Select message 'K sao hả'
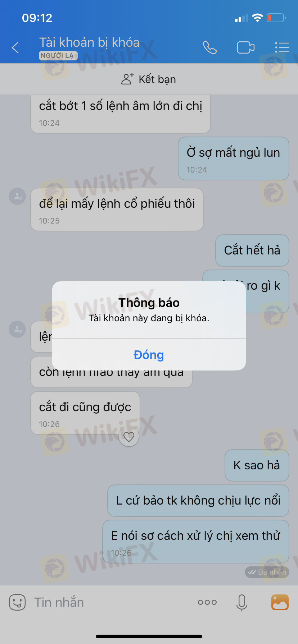This screenshot has height=644, width=298. [257, 465]
